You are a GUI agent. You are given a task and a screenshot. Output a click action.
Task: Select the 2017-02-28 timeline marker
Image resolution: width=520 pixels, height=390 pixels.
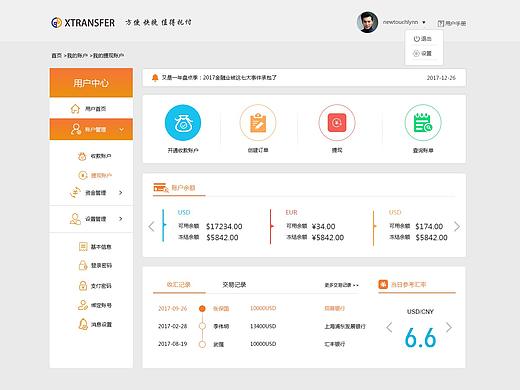(202, 326)
